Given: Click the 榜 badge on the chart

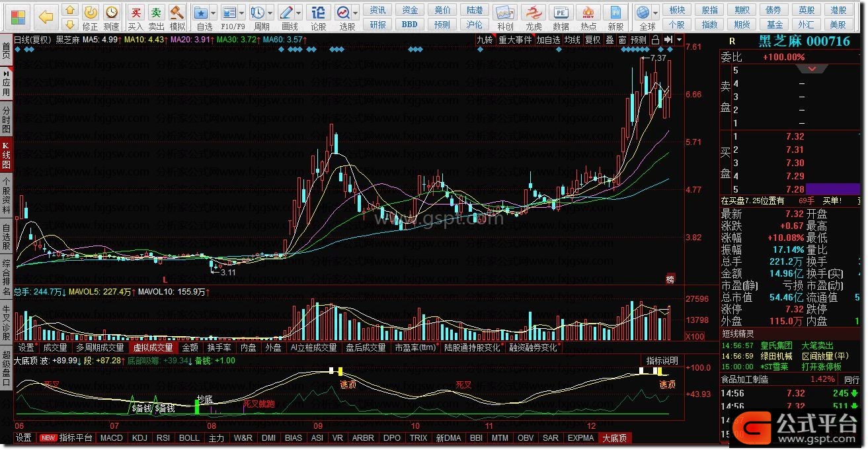Looking at the screenshot, I should [670, 279].
